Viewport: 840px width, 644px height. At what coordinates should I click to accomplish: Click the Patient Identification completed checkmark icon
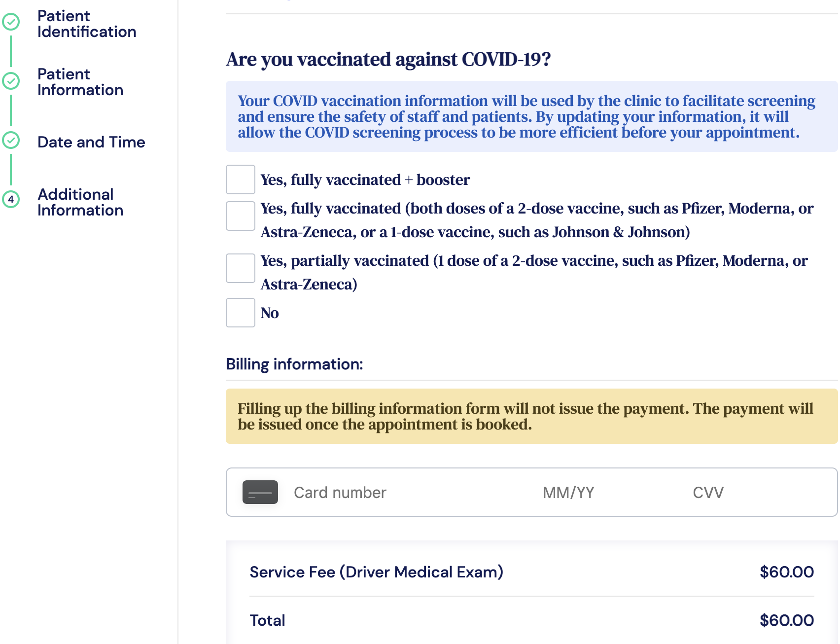[11, 22]
